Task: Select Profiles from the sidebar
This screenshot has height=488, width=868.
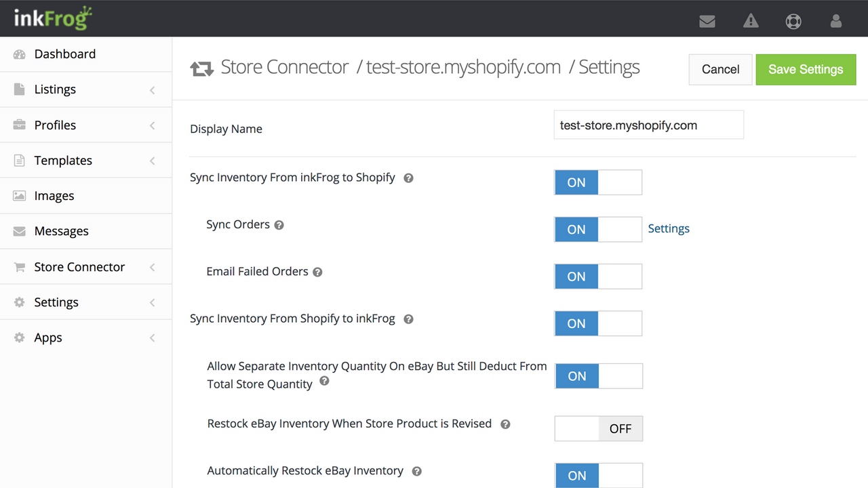Action: point(55,125)
